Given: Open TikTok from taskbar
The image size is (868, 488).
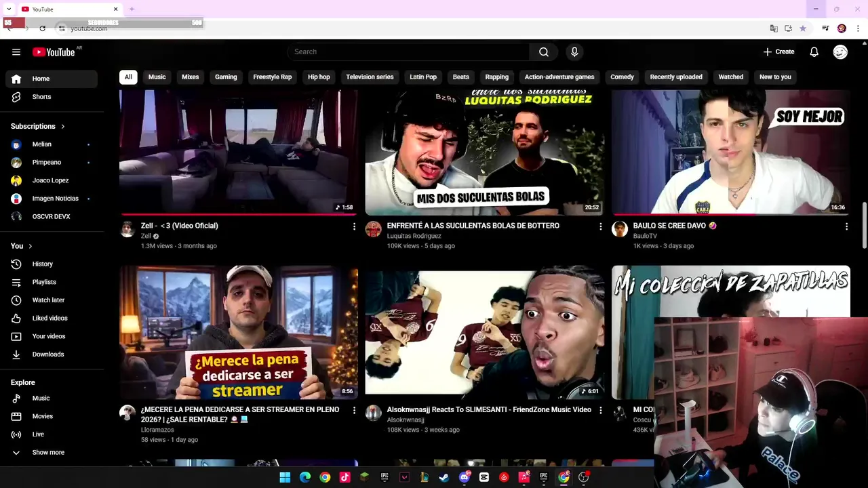Looking at the screenshot, I should pyautogui.click(x=344, y=477).
